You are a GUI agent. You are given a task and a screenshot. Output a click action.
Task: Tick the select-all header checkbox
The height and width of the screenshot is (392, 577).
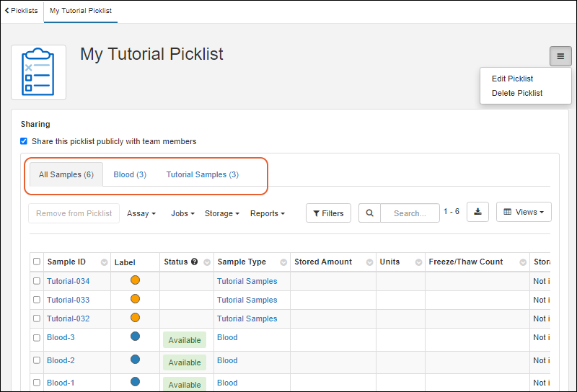pyautogui.click(x=37, y=262)
